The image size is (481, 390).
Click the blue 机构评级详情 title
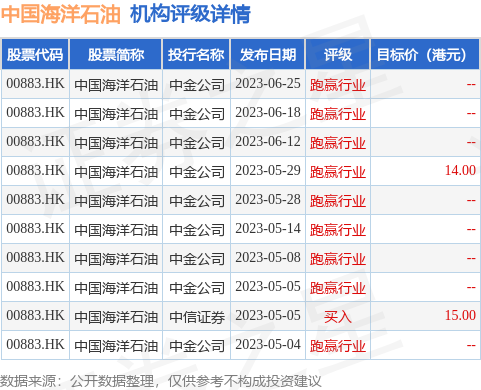(190, 14)
